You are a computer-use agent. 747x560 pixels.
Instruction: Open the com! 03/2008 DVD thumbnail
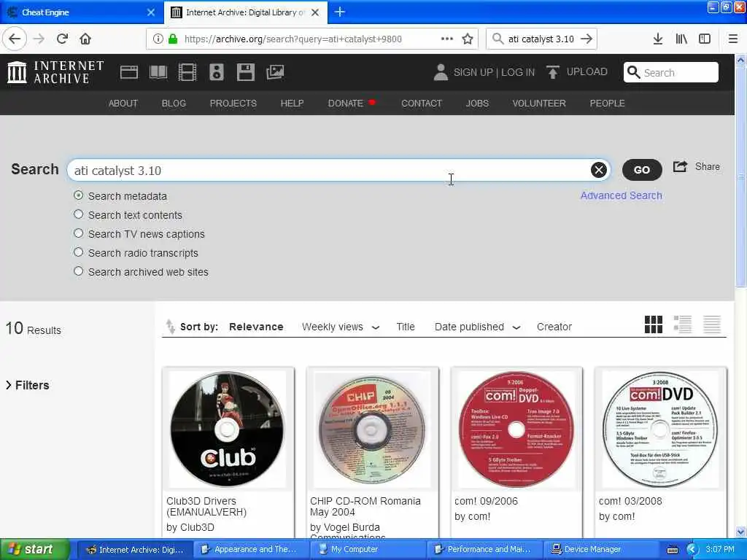click(x=660, y=429)
